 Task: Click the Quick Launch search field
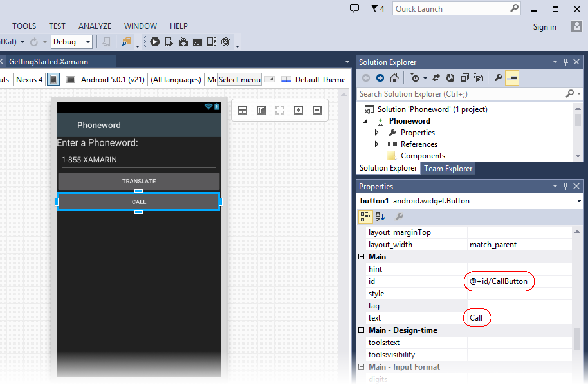tap(450, 9)
